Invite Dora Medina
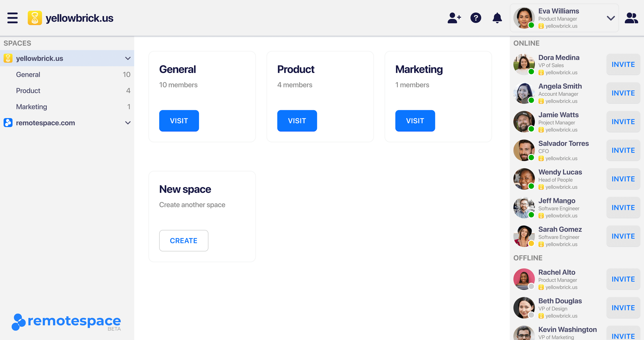 (x=623, y=64)
